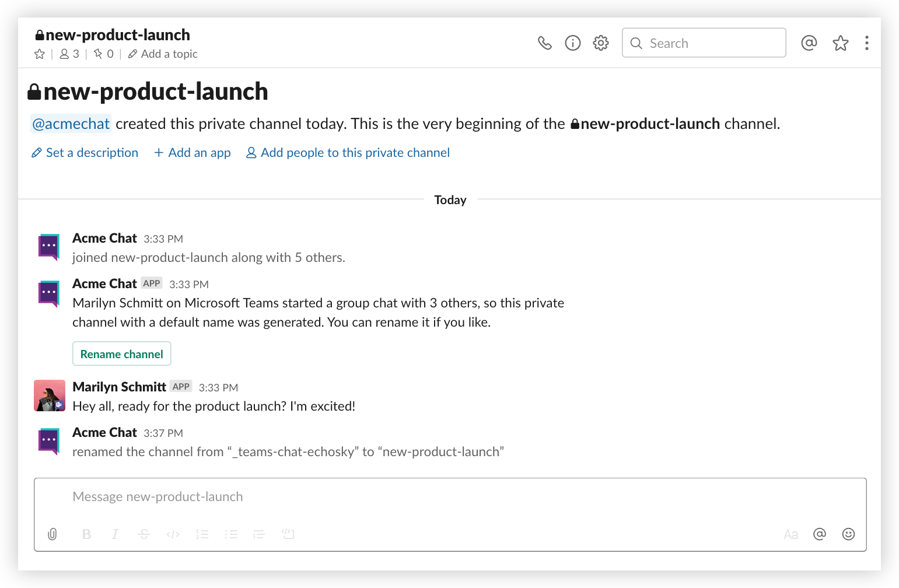This screenshot has height=588, width=899.
Task: Toggle strikethrough formatting
Action: (144, 534)
